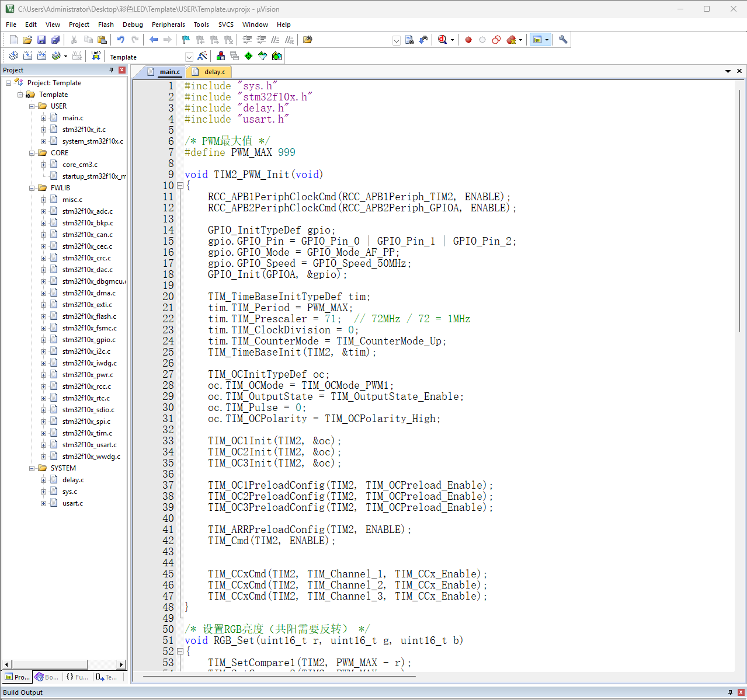Open the Flash menu
747x700 pixels.
pyautogui.click(x=106, y=25)
